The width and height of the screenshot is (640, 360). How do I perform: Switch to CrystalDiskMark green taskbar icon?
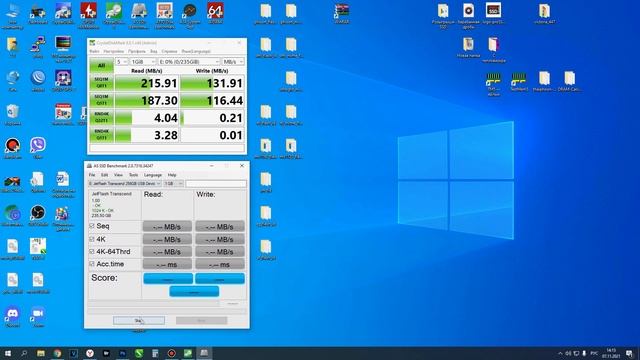point(188,353)
